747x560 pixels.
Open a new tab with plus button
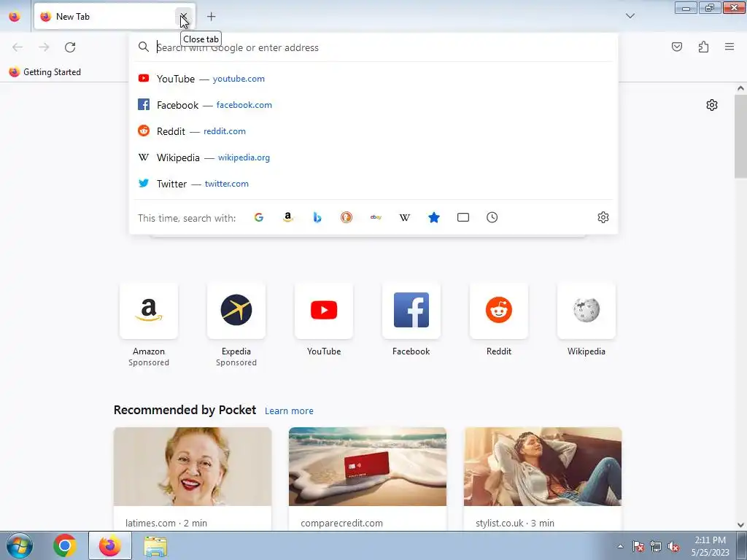[x=211, y=17]
